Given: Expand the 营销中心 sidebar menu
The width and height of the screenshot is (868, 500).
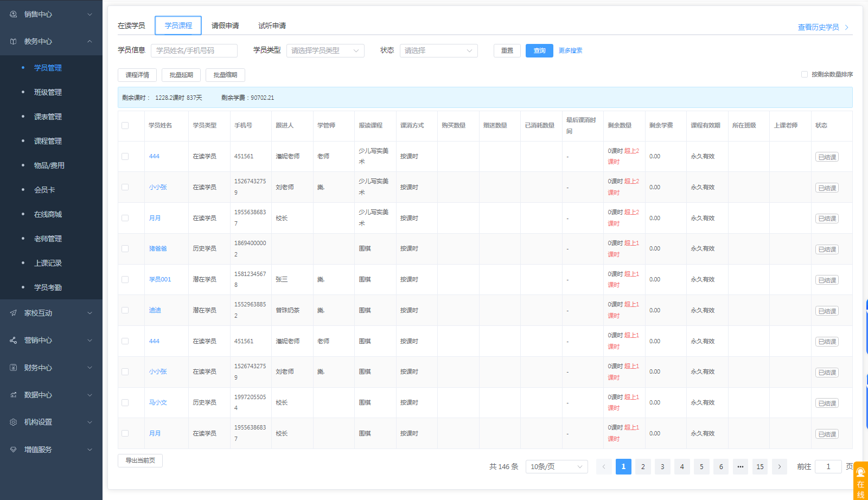Looking at the screenshot, I should point(90,340).
